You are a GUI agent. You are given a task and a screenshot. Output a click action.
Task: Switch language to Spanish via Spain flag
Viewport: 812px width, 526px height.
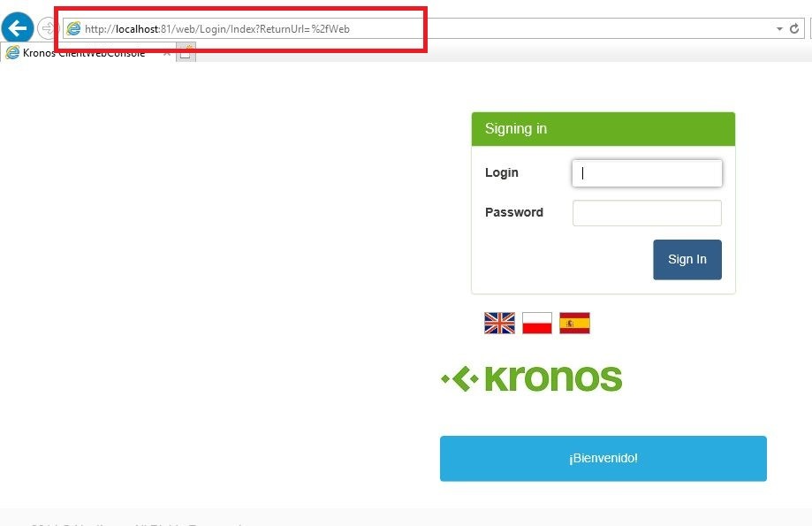click(574, 323)
